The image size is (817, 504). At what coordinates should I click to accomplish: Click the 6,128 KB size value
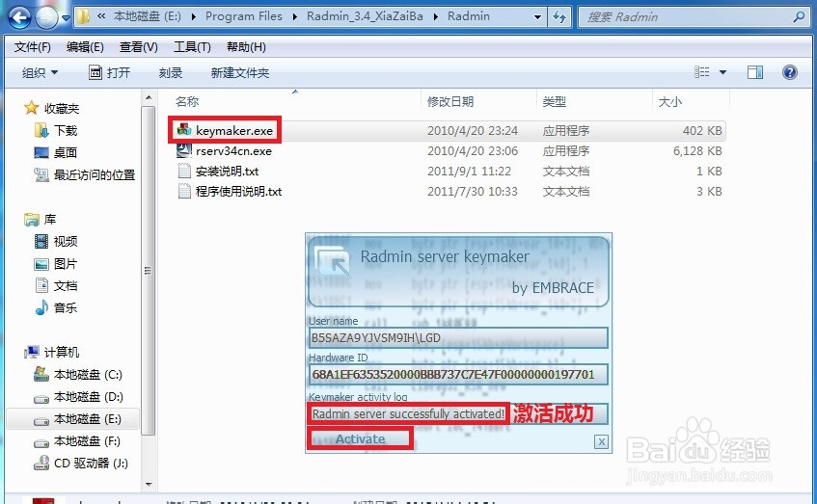697,151
